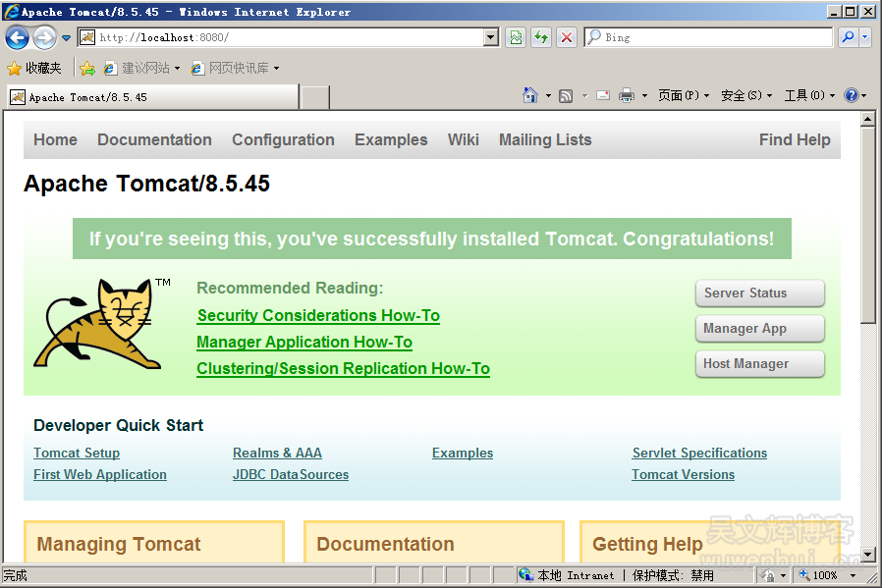Switch to the Apache Tomcat/8.5.45 tab

(152, 97)
